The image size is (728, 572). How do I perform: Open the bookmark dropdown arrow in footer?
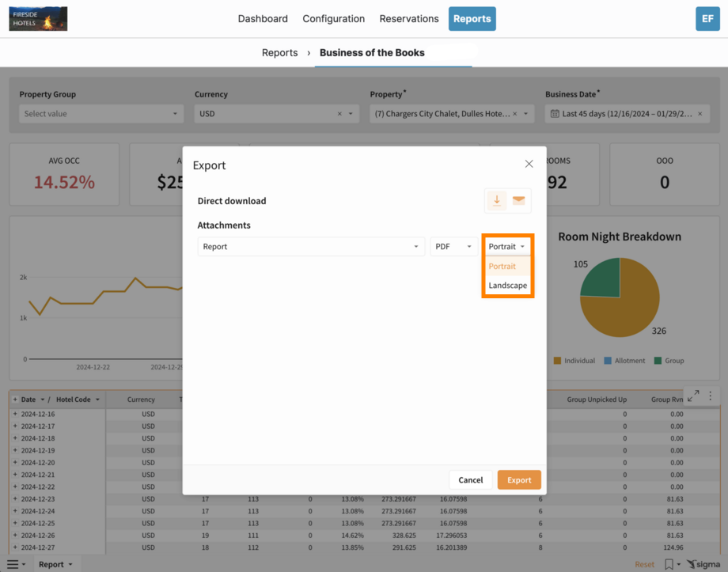(x=679, y=565)
